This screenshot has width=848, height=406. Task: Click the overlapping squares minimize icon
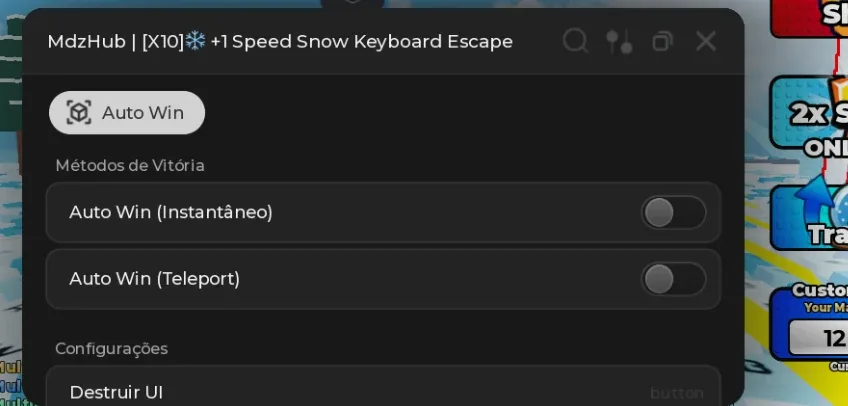(x=662, y=41)
